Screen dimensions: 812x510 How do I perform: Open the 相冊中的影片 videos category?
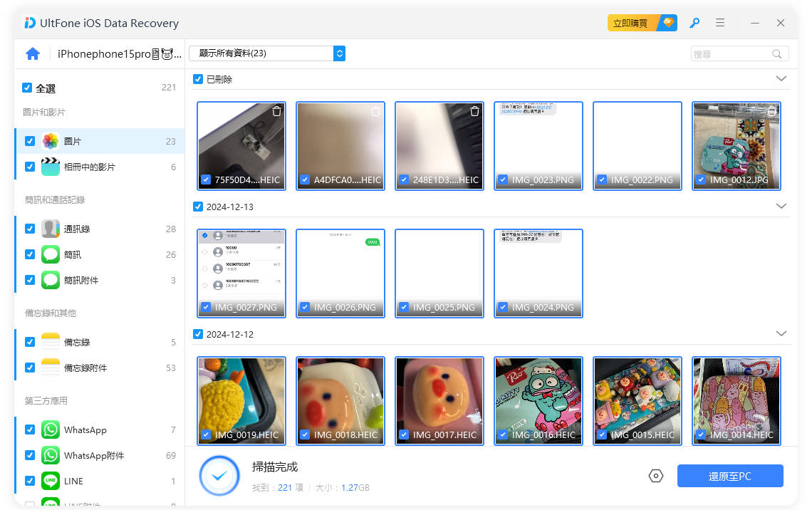pyautogui.click(x=49, y=167)
